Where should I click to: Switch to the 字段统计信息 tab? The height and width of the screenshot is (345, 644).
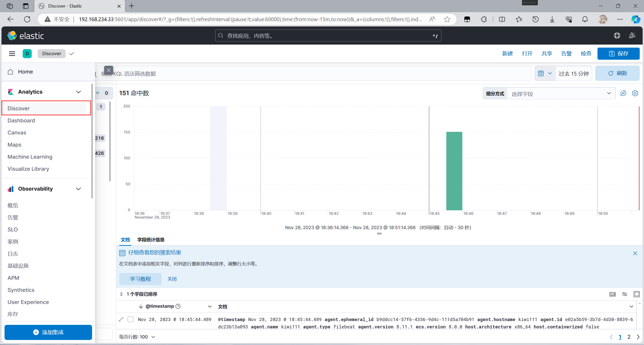coord(151,240)
